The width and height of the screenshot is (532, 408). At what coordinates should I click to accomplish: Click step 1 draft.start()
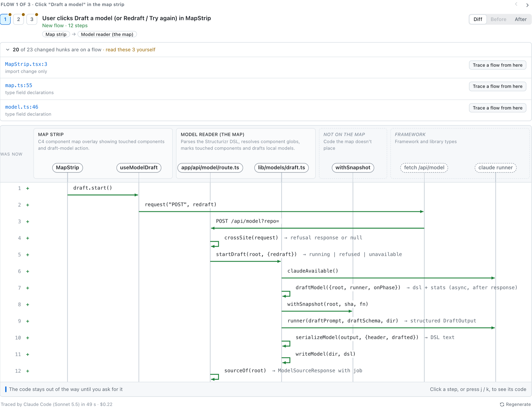click(x=93, y=188)
